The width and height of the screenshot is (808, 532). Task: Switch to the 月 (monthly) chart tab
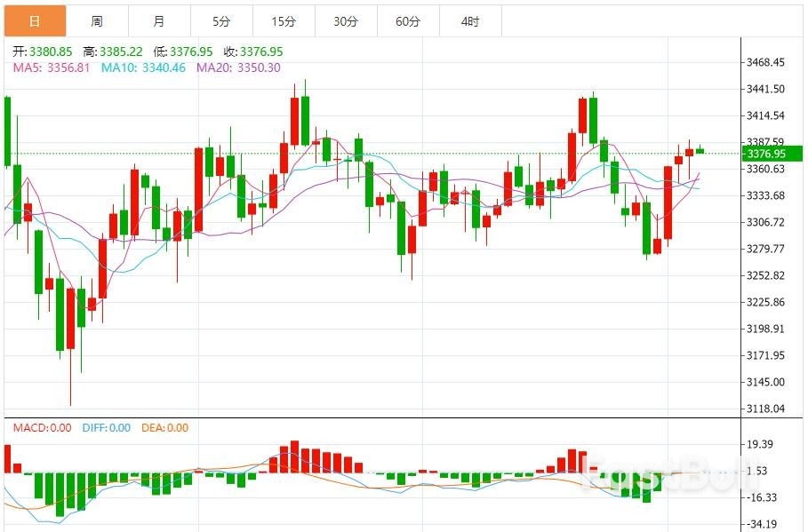coord(159,20)
